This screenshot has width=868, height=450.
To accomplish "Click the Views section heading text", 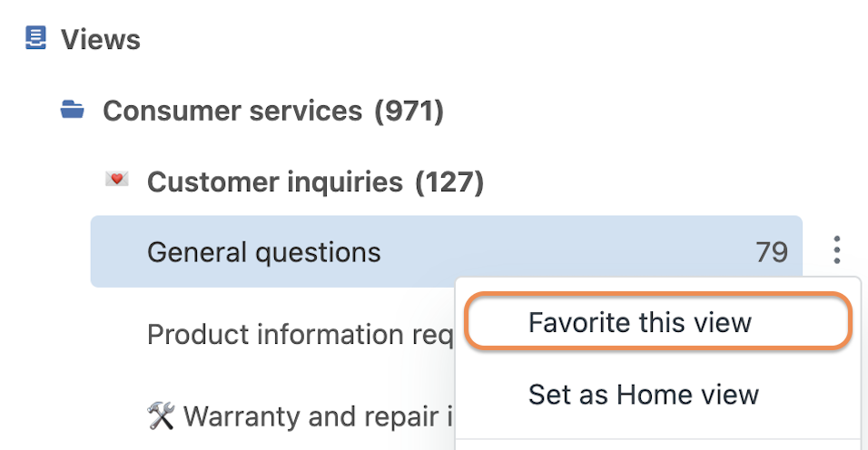I will 101,40.
